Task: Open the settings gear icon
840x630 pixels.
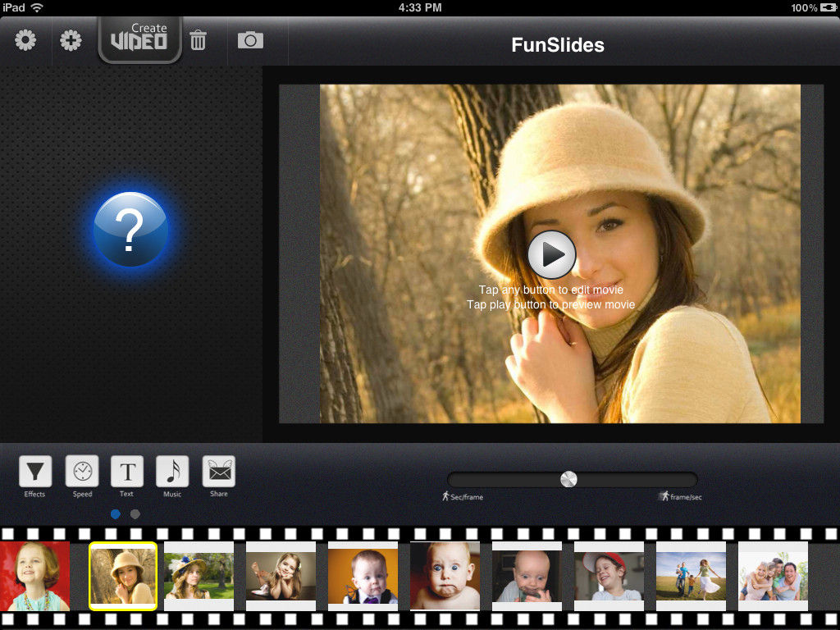Action: 25,41
